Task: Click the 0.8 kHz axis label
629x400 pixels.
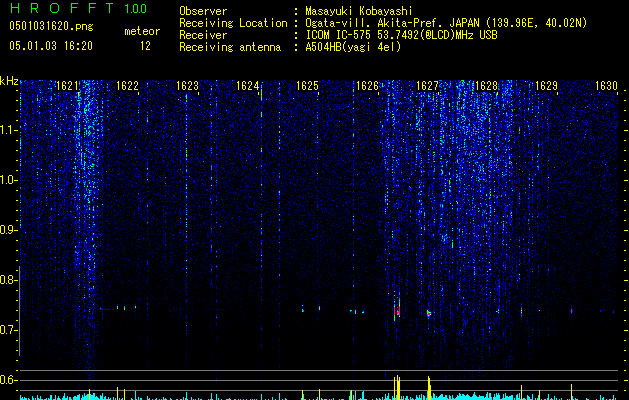Action: point(8,280)
